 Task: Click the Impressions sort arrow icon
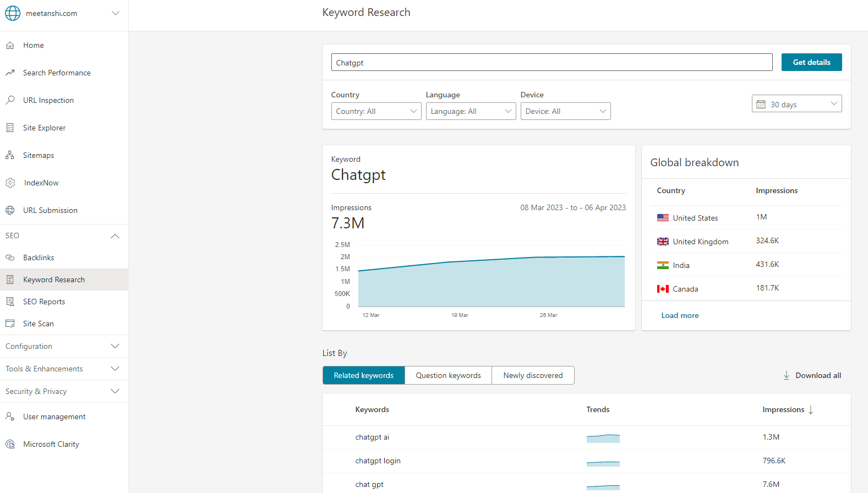[x=811, y=410]
